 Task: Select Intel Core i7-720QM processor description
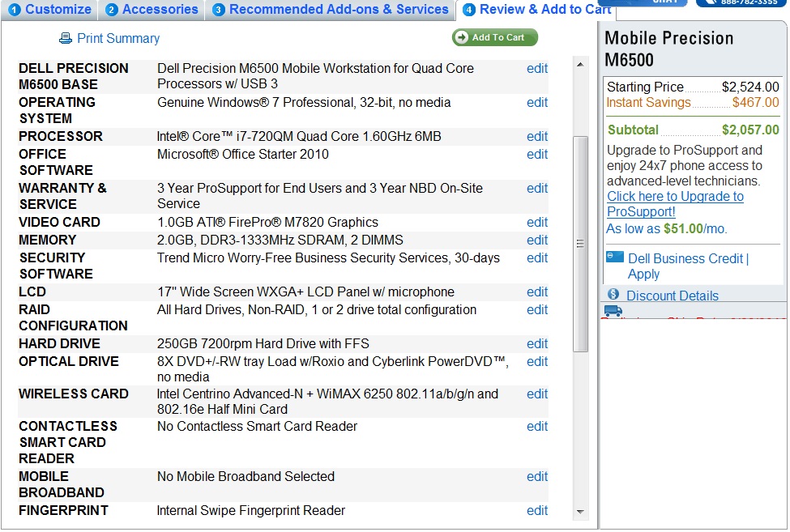(299, 136)
